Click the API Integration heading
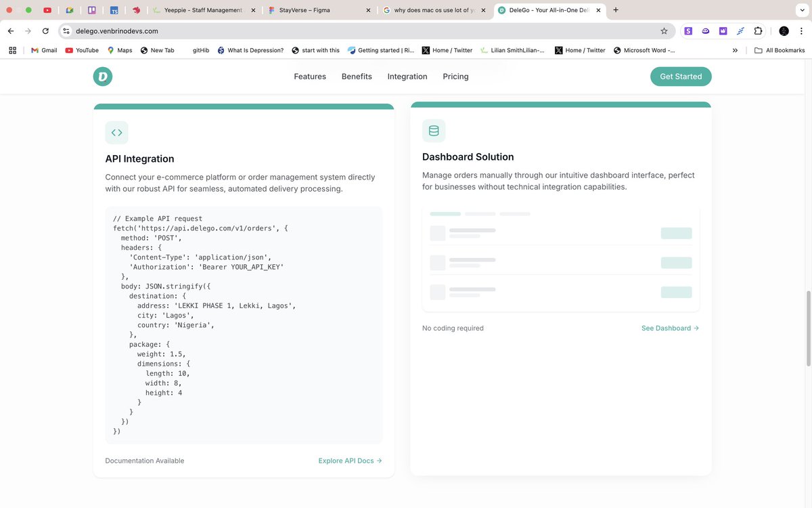This screenshot has width=812, height=508. click(x=139, y=158)
